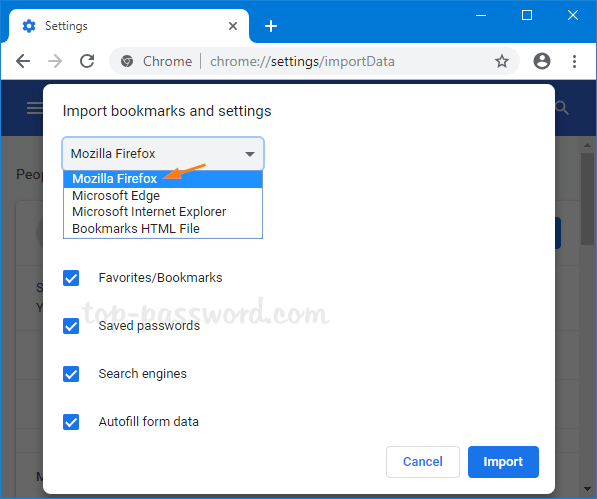Disable the Search engines checkbox
Viewport: 597px width, 499px height.
[x=71, y=374]
